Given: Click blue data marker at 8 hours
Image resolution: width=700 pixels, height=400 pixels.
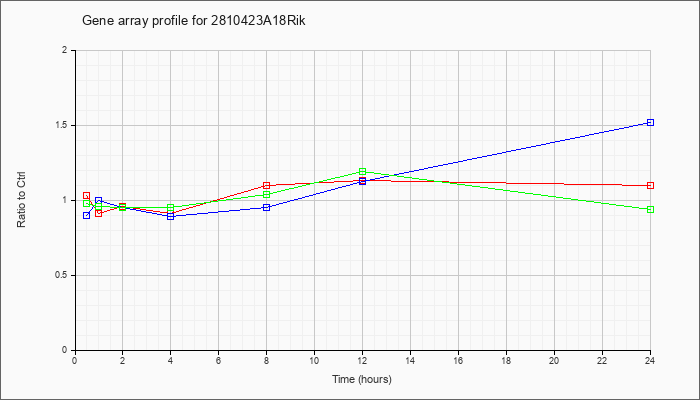Looking at the screenshot, I should [x=267, y=207].
